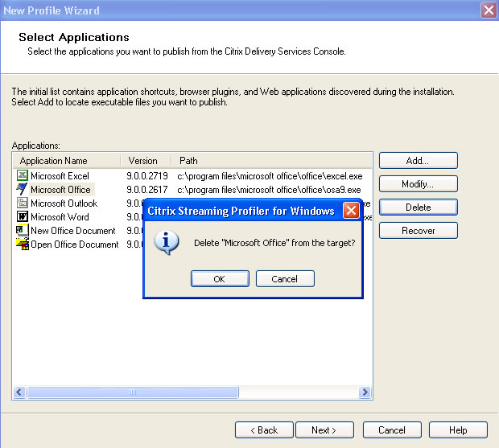Sort by Path column header
499x448 pixels.
(272, 161)
